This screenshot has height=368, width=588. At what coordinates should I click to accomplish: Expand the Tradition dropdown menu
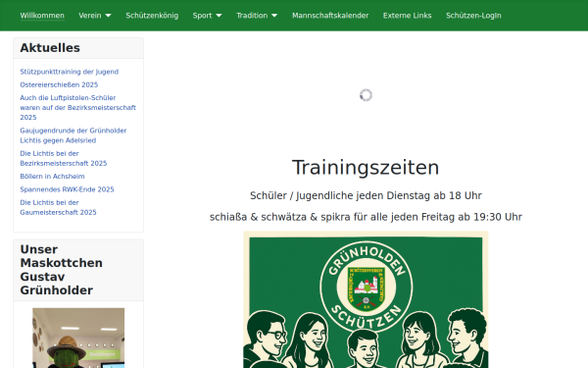[x=257, y=16]
